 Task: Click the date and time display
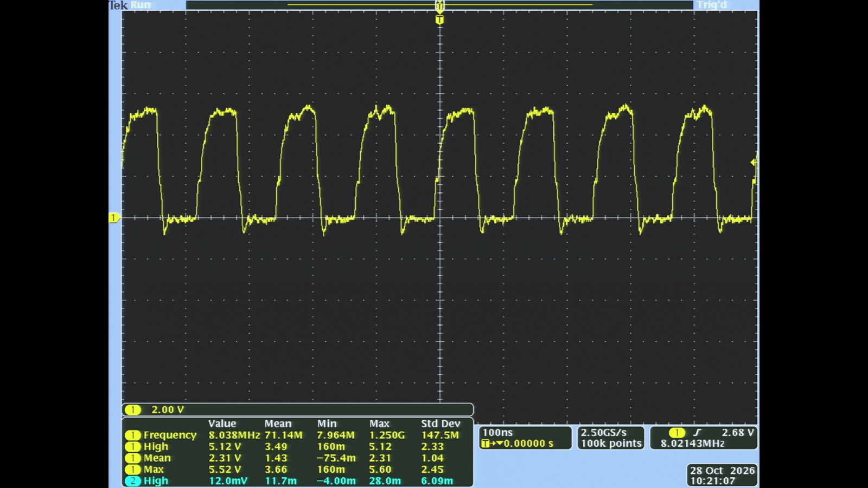pyautogui.click(x=722, y=476)
